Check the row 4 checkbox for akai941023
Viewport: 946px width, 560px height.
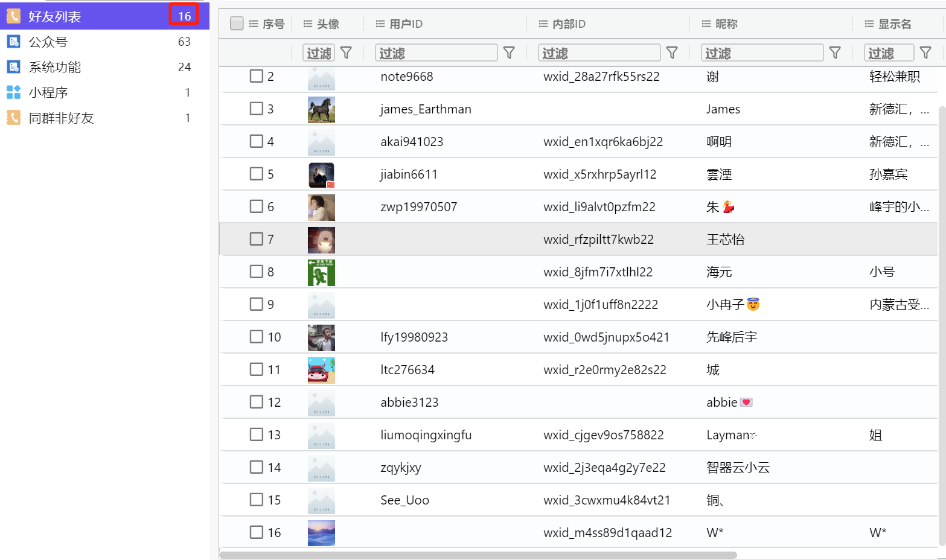(x=257, y=141)
